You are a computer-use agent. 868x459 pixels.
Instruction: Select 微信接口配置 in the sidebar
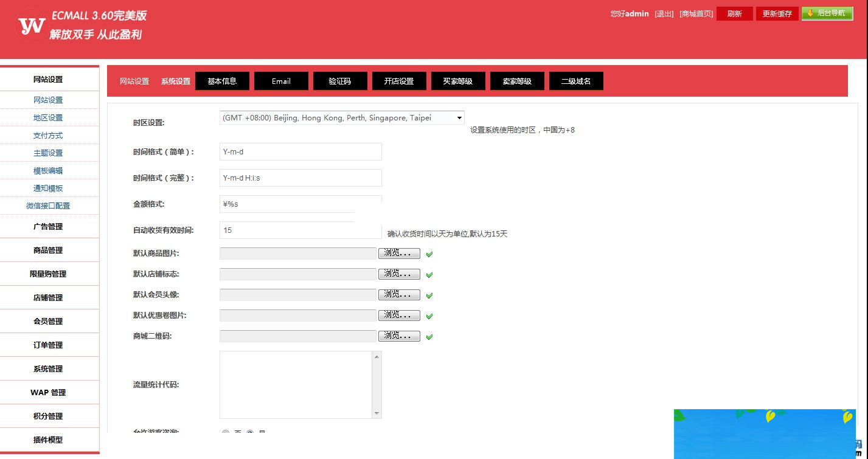click(48, 205)
